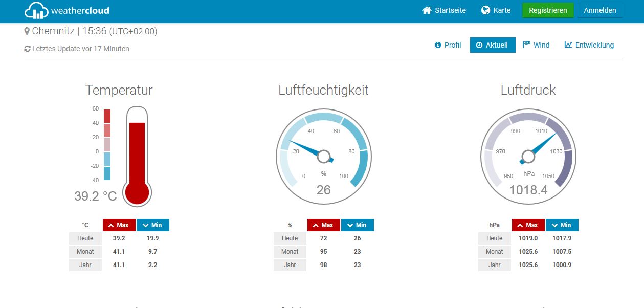Click the air pressure gauge dial
644x308 pixels.
click(x=528, y=156)
